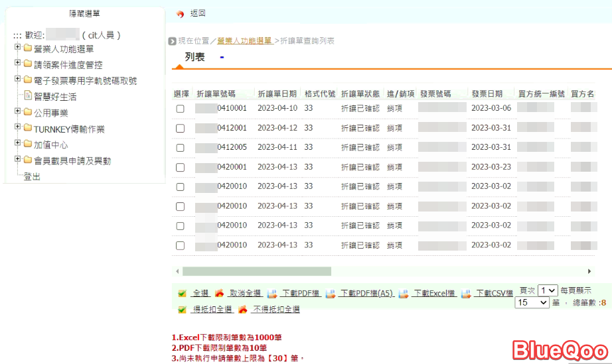Open the 每頁顯示 rows-per-page dropdown
The width and height of the screenshot is (612, 364).
coord(533,302)
